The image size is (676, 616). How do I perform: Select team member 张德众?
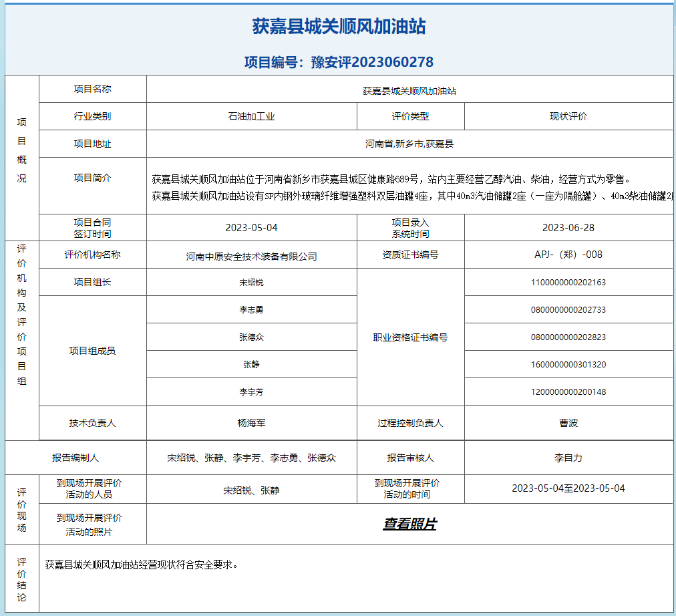(251, 337)
